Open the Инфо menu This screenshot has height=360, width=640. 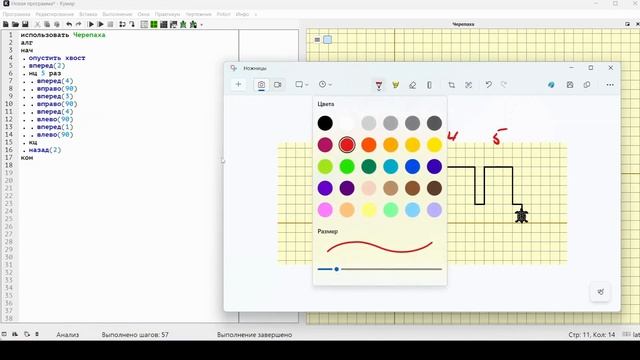point(242,14)
